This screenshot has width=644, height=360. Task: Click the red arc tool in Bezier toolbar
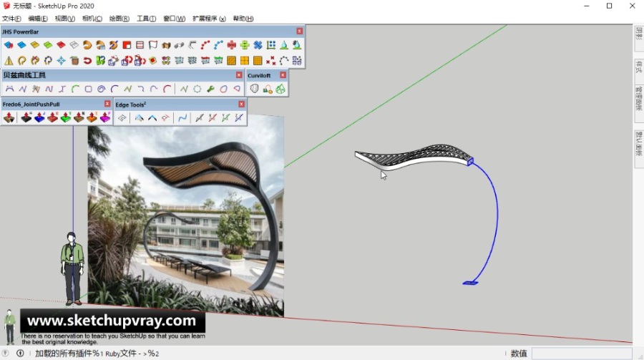point(167,89)
